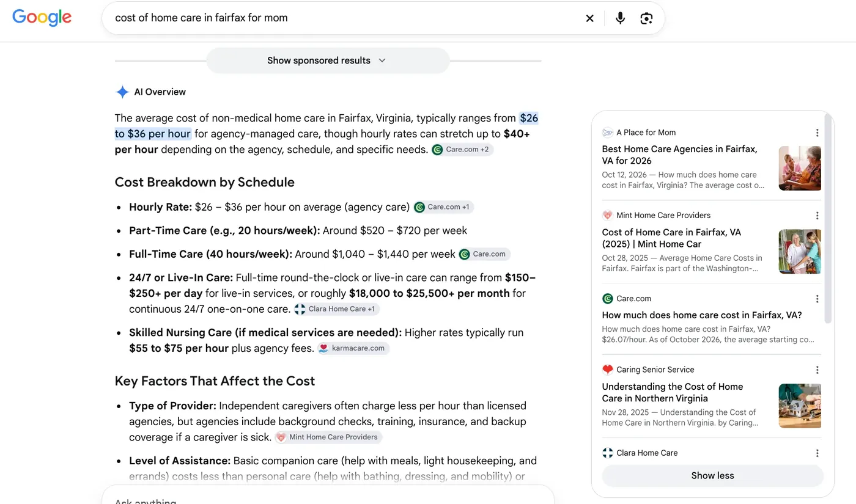Screen dimensions: 856x504
Task: Open the three-dot menu for Mint Home Care Providers result
Action: (817, 216)
